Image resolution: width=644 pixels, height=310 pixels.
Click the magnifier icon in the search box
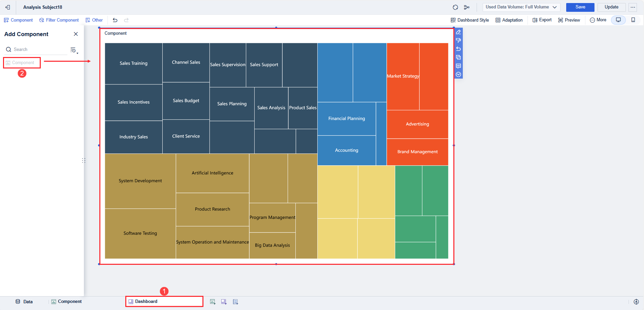click(x=9, y=50)
